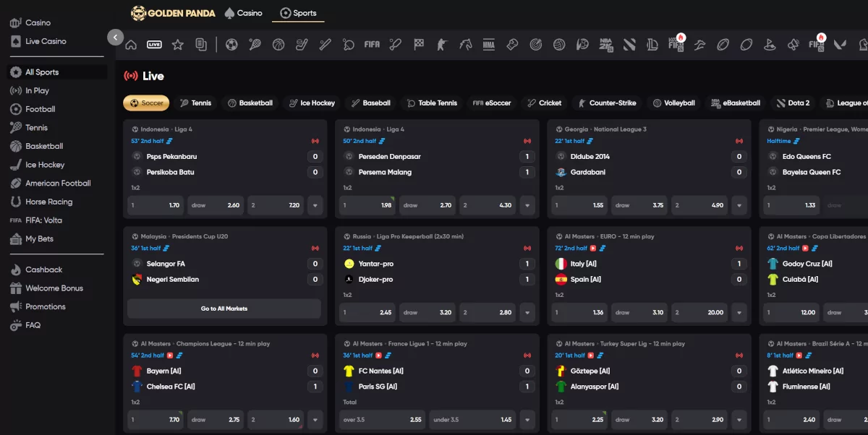Click the home icon in the sports toolbar
Image resolution: width=868 pixels, height=435 pixels.
(130, 44)
